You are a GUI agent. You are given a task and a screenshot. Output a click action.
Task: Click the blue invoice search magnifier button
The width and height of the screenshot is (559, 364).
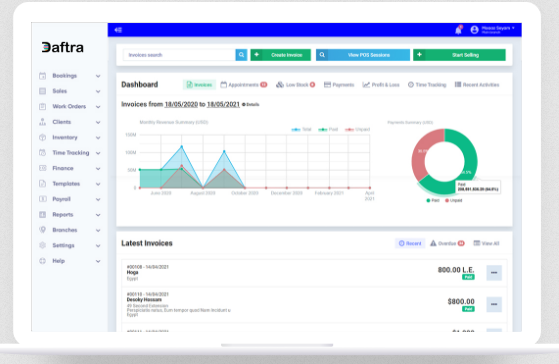(241, 55)
